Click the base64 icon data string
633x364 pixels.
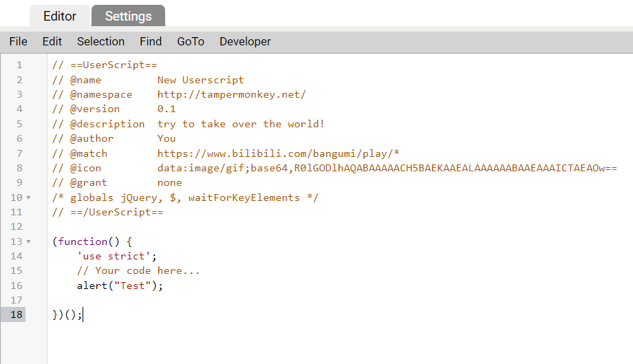[387, 169]
